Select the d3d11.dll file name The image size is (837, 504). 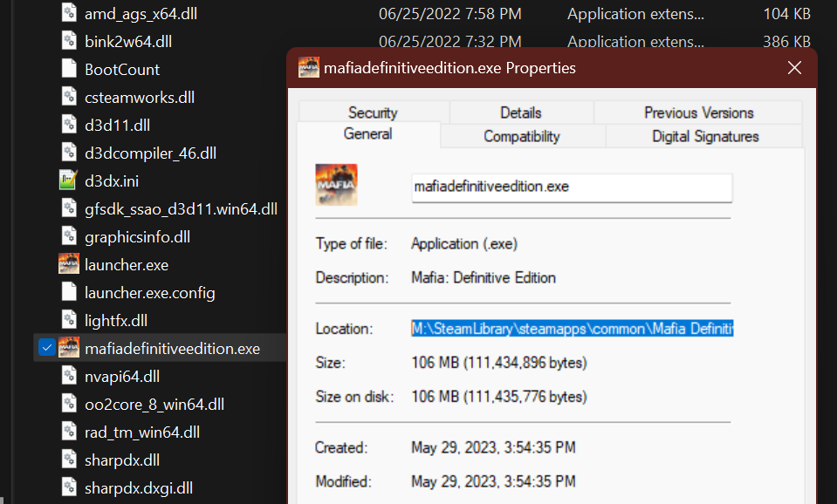coord(118,126)
